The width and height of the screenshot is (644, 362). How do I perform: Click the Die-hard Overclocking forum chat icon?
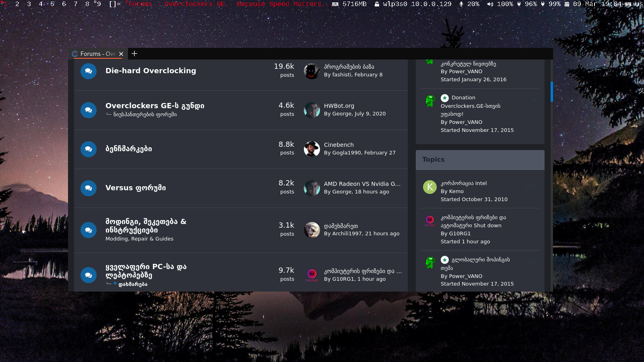[89, 71]
